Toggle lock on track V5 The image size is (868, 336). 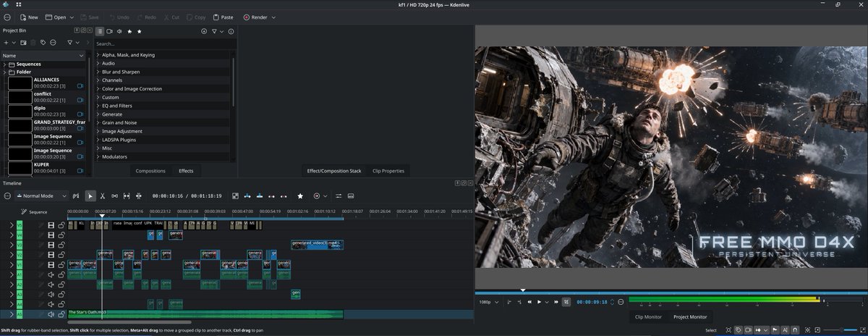click(61, 225)
